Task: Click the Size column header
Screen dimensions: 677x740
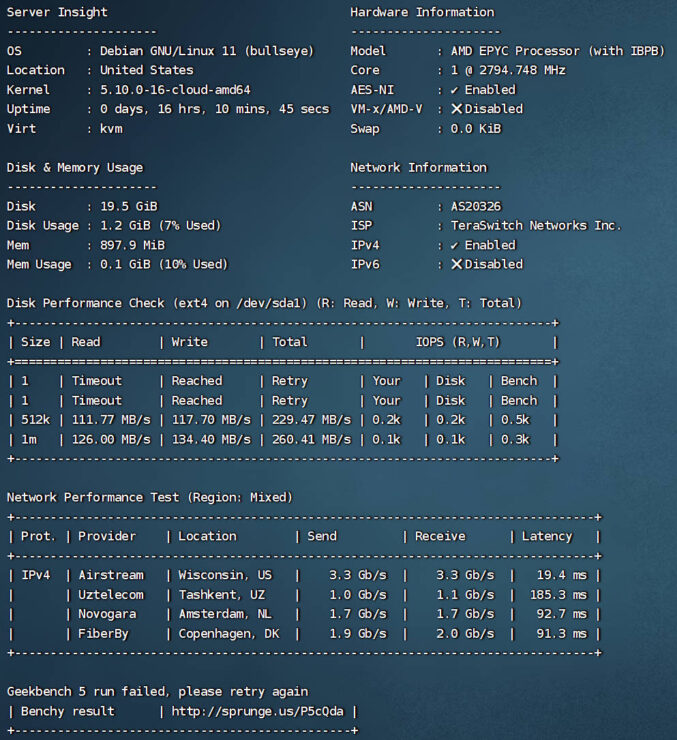Action: click(x=35, y=342)
